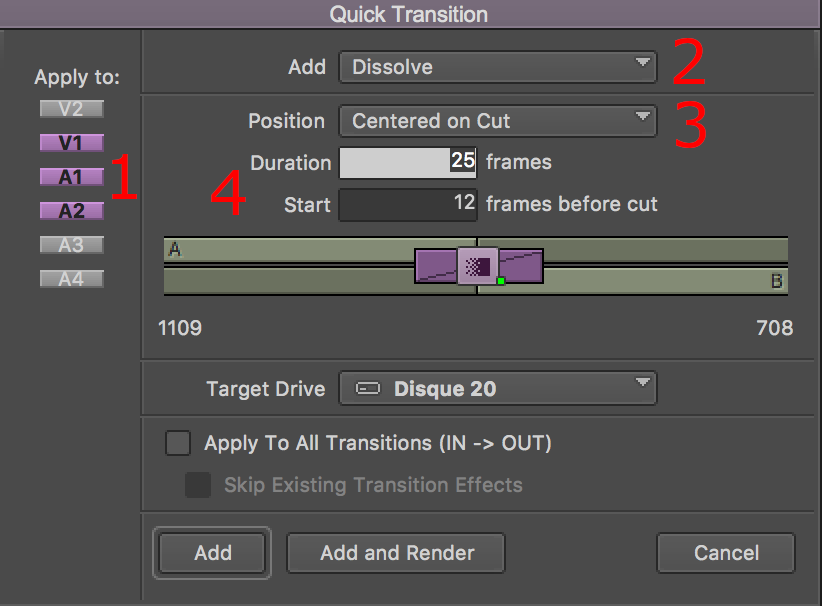Enable the A3 track button
The width and height of the screenshot is (822, 606).
pyautogui.click(x=71, y=245)
